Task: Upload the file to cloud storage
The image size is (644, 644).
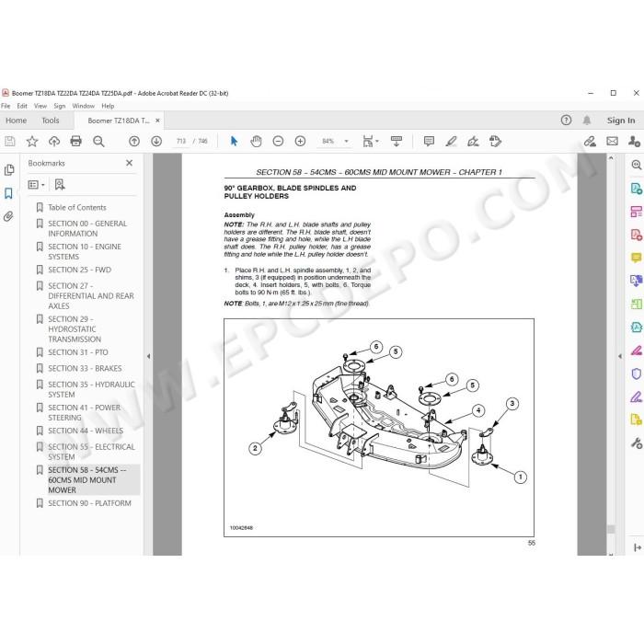Action: [53, 142]
